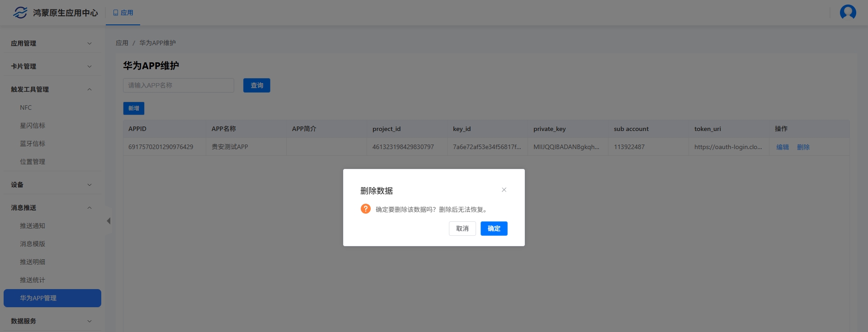Expand the 卡片管理 menu
The image size is (868, 332).
click(52, 66)
